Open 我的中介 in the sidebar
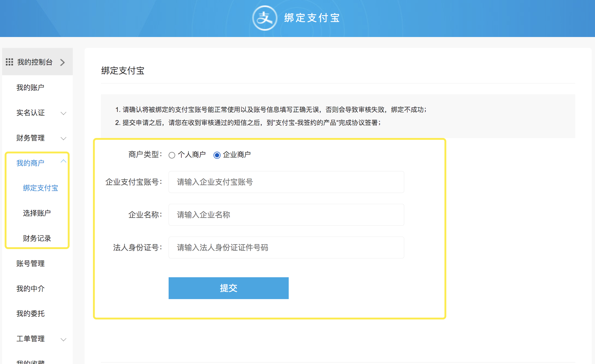This screenshot has width=595, height=364. click(x=30, y=289)
